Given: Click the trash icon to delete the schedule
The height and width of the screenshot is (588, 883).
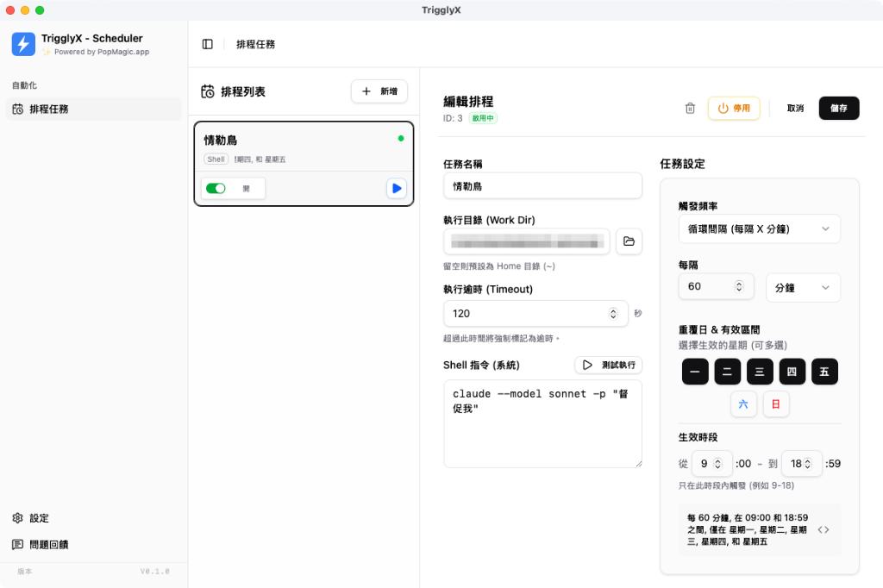Looking at the screenshot, I should [690, 108].
